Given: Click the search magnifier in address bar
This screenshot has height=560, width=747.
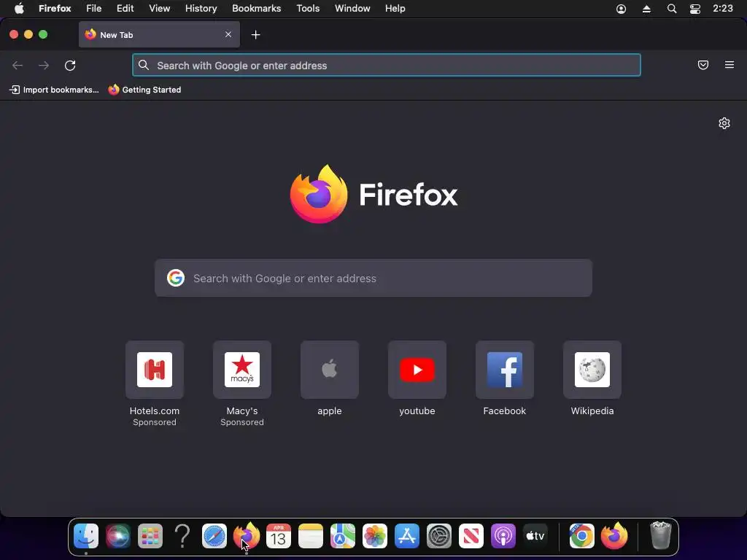Looking at the screenshot, I should coord(144,65).
